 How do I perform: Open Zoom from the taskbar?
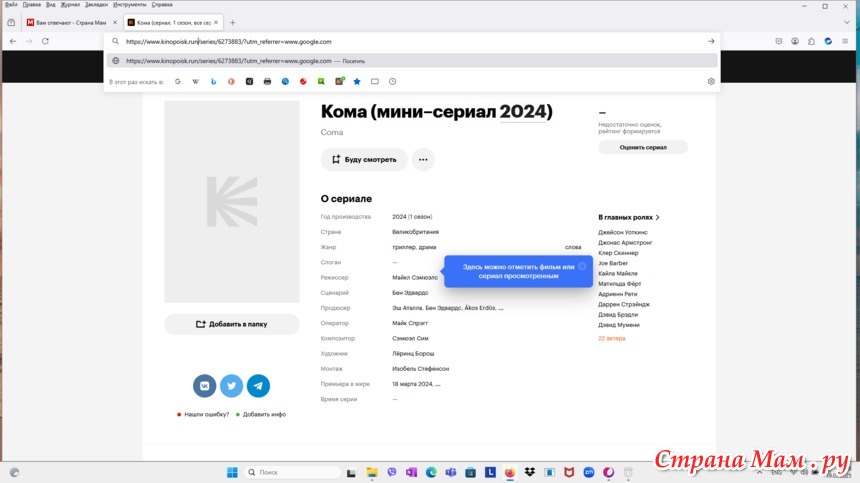click(589, 472)
